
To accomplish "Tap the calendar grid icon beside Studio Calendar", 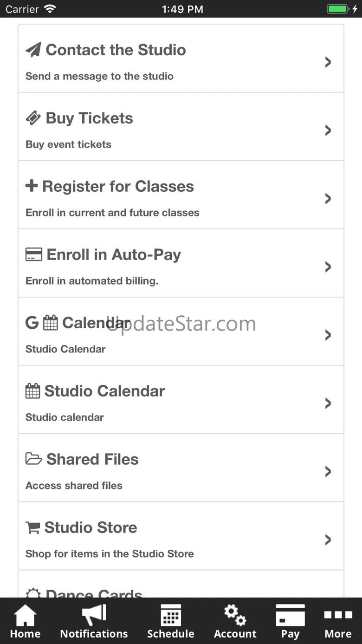I will (x=32, y=391).
